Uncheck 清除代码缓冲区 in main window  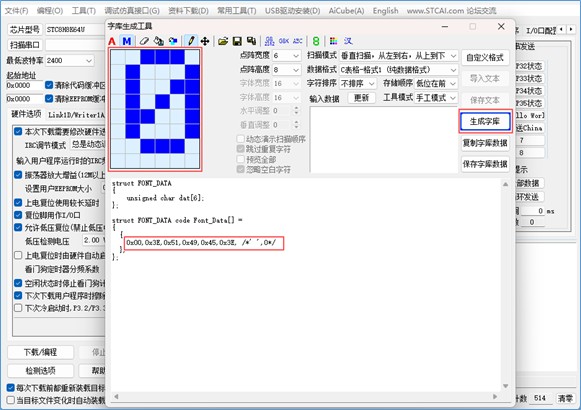(49, 85)
